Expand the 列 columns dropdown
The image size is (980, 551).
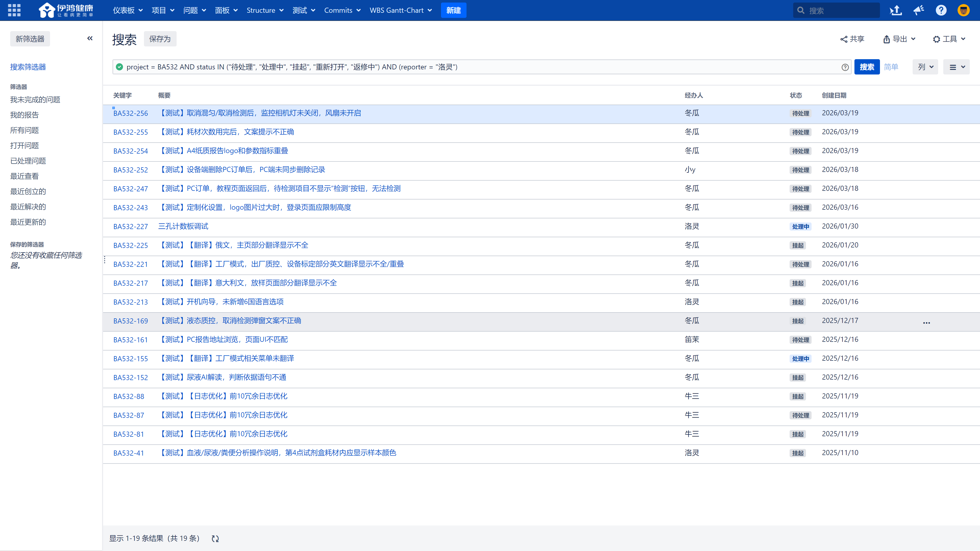click(925, 67)
